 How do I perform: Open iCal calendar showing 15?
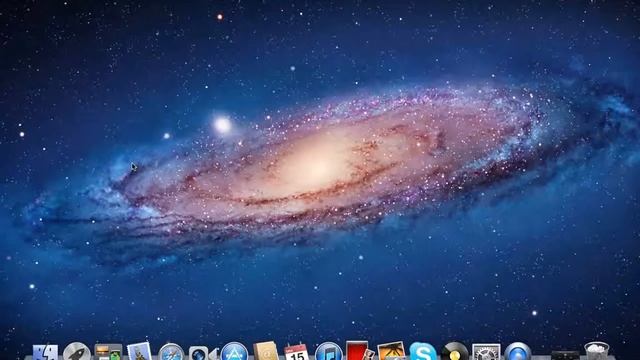pos(297,352)
